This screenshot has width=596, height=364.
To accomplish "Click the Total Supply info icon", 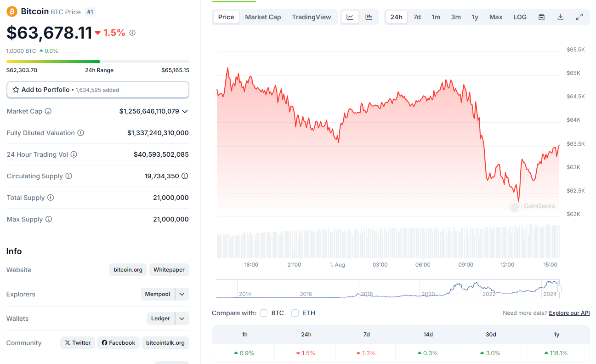I will click(51, 198).
